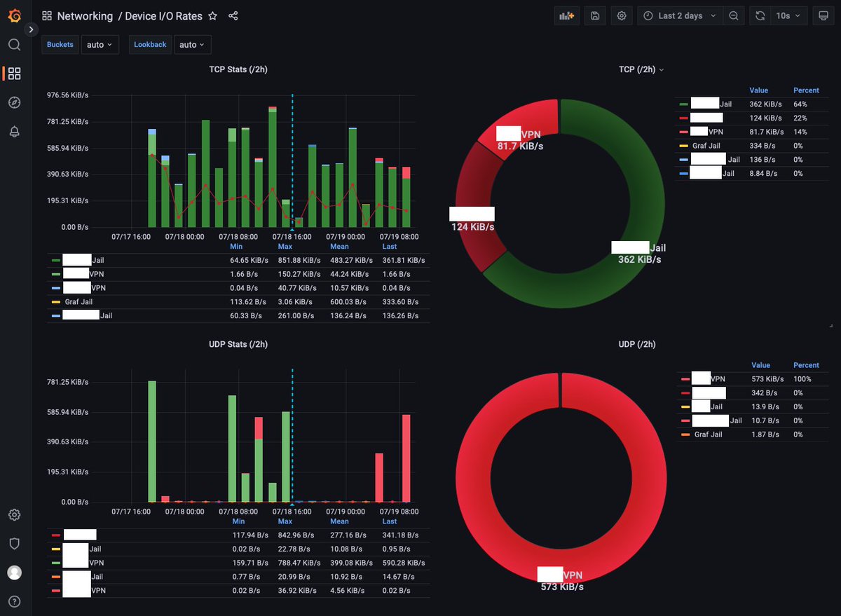Toggle the 81.7 KiB/s VPN pie legend entry
The image size is (841, 616).
(706, 132)
